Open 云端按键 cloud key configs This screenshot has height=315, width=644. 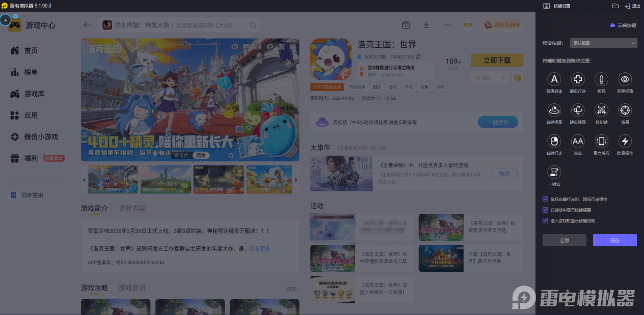coord(623,25)
